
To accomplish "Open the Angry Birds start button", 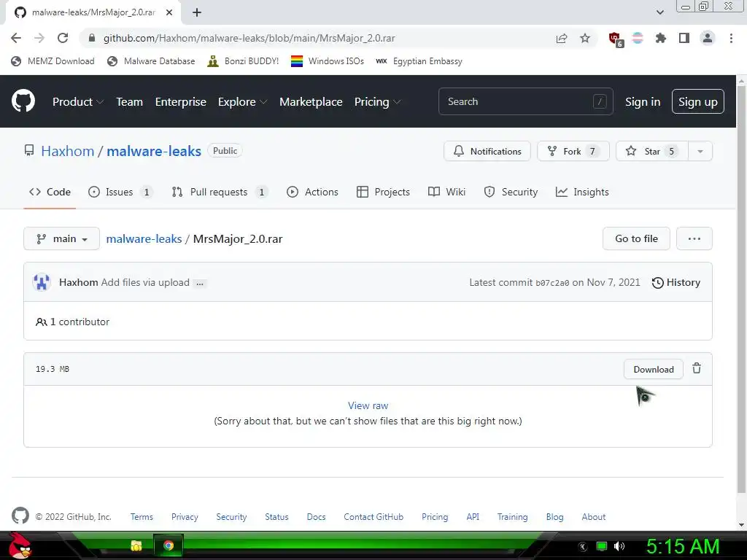I will coord(20,545).
